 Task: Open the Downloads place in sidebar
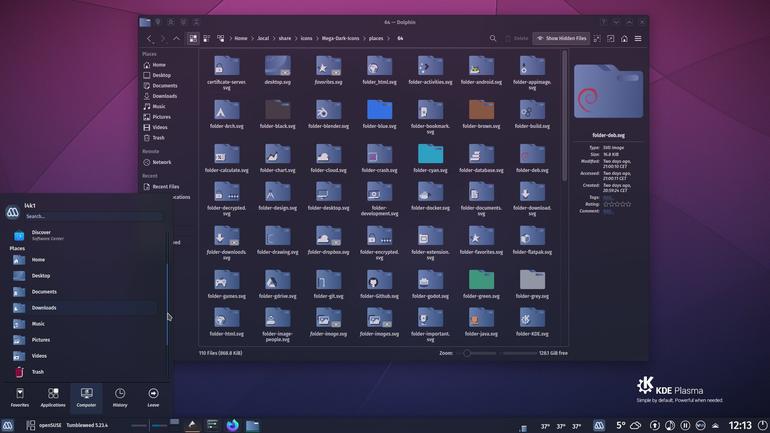pos(165,96)
